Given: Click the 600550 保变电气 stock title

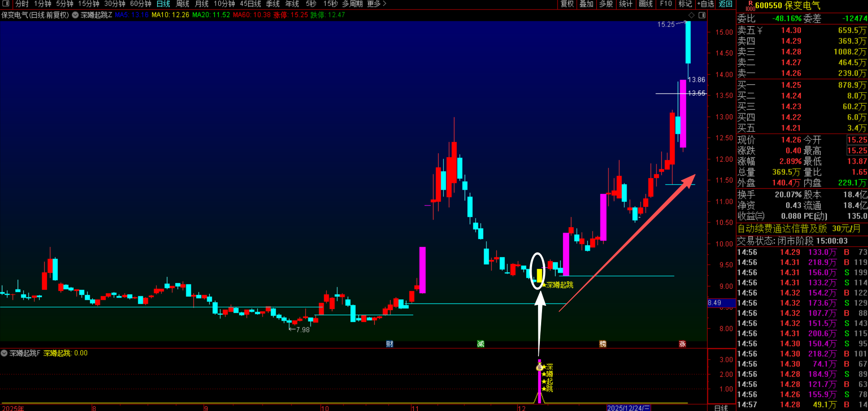Looking at the screenshot, I should pos(788,6).
